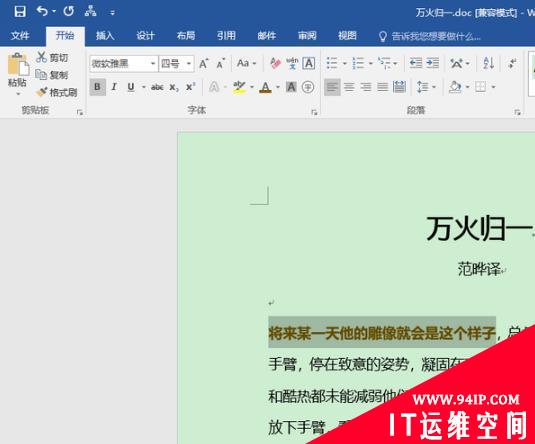
Task: Toggle strikethrough abc button
Action: coord(157,87)
